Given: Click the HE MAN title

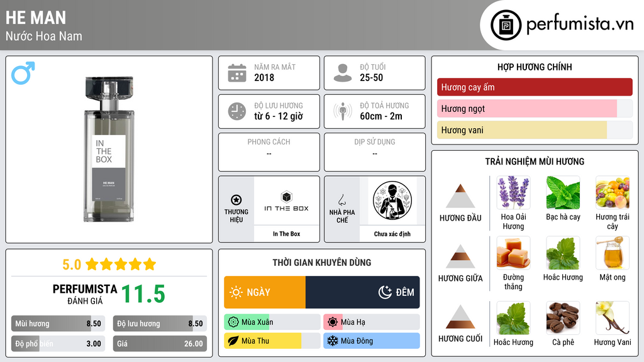Looking at the screenshot, I should click(x=36, y=18).
